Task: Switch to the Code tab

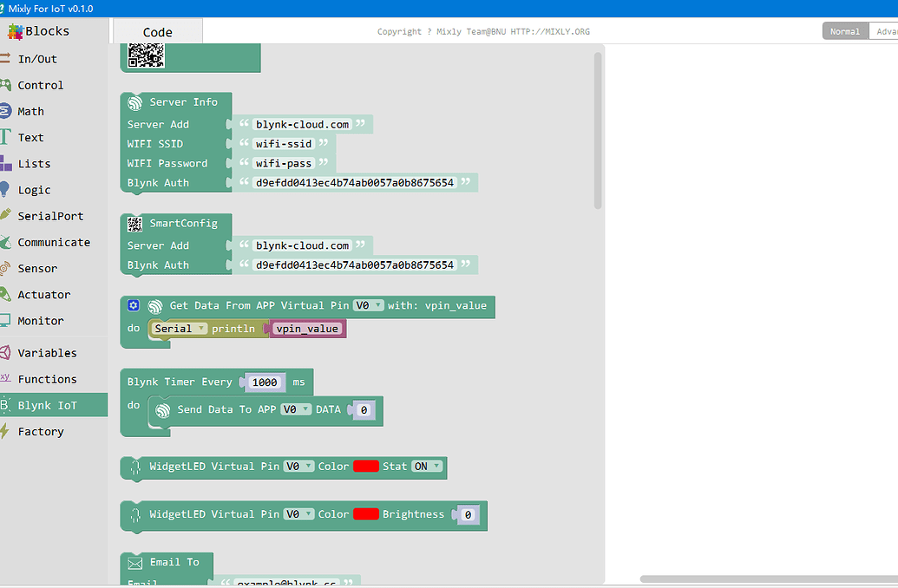Action: (x=158, y=31)
